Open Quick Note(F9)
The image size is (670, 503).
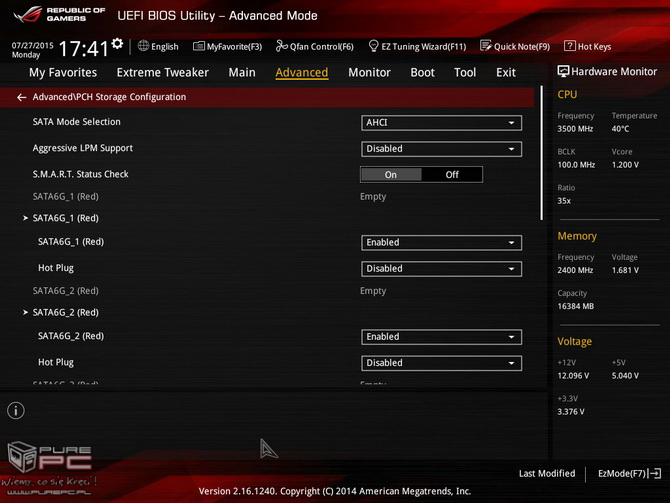coord(515,46)
